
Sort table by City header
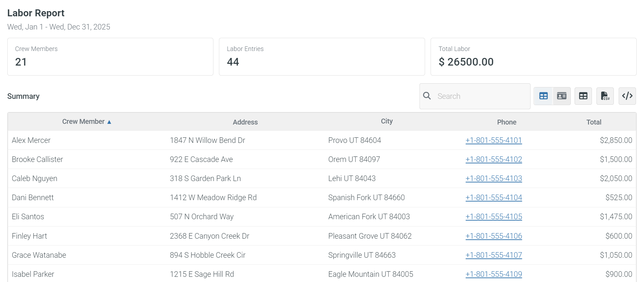tap(387, 121)
